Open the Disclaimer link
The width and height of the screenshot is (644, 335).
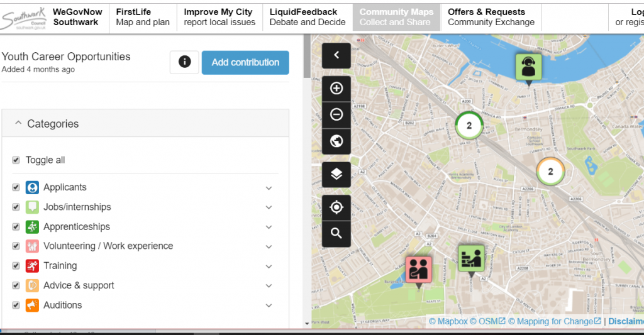(626, 321)
